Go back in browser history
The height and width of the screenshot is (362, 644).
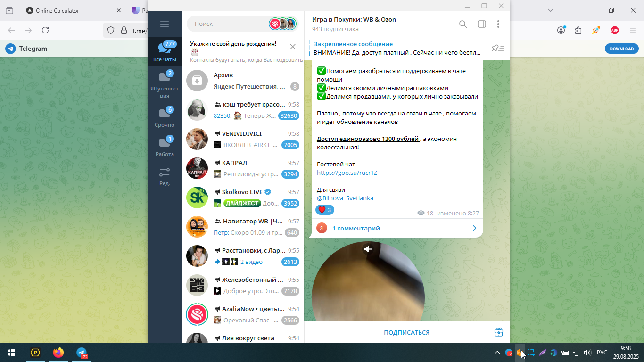11,30
